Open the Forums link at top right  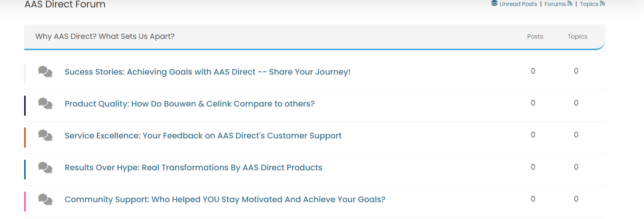pos(555,4)
